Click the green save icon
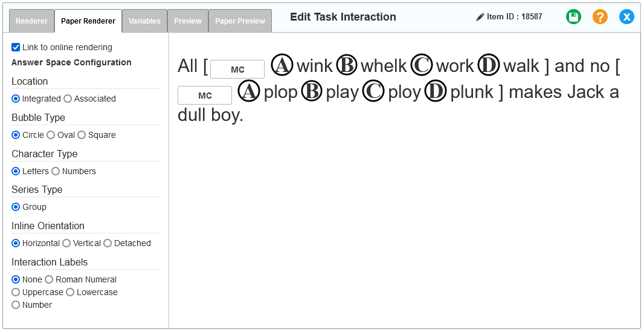Image resolution: width=644 pixels, height=332 pixels. (x=573, y=17)
